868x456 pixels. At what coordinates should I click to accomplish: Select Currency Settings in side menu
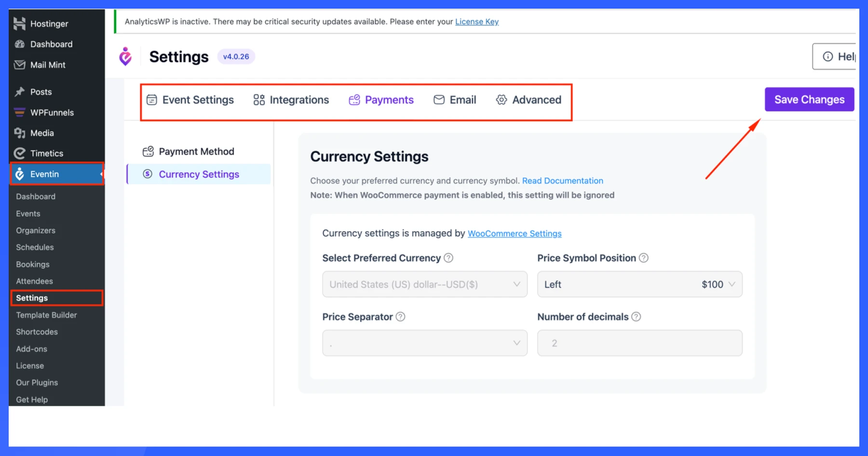[199, 174]
